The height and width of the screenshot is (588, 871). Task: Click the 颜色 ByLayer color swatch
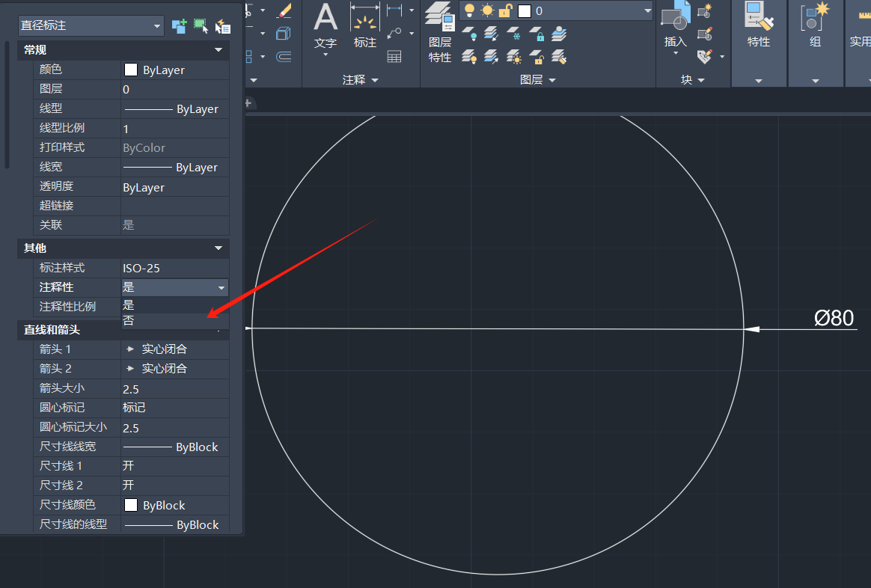point(131,70)
